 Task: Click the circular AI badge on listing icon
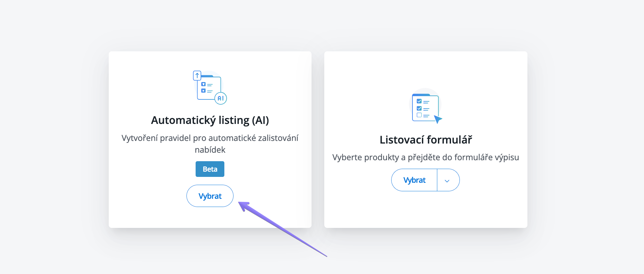pos(221,98)
